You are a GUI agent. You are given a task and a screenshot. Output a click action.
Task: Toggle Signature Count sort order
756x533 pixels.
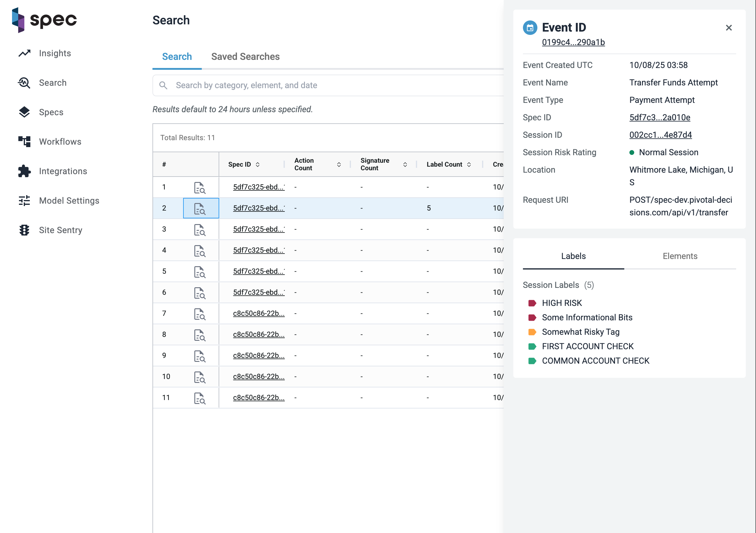click(x=405, y=164)
